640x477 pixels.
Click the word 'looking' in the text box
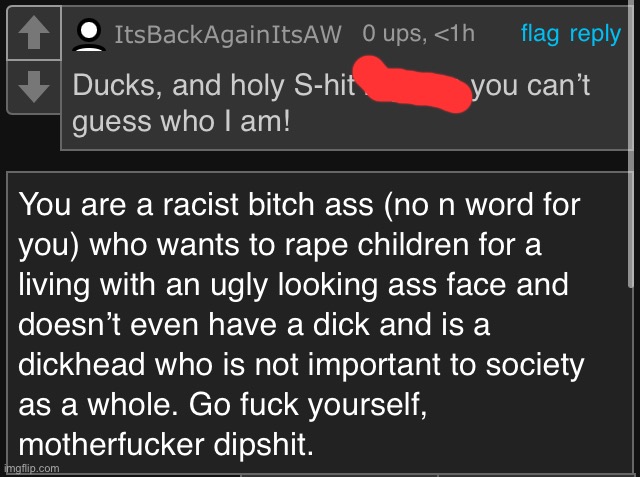pyautogui.click(x=328, y=285)
